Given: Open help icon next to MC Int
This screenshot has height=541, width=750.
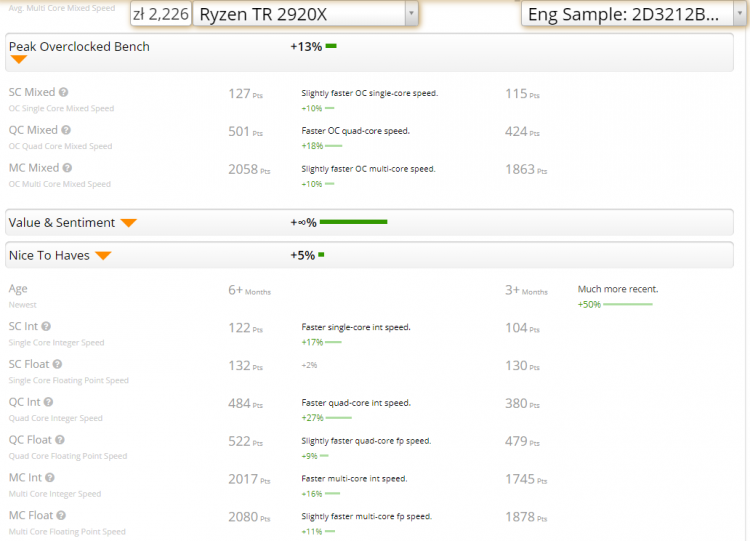Looking at the screenshot, I should click(50, 477).
